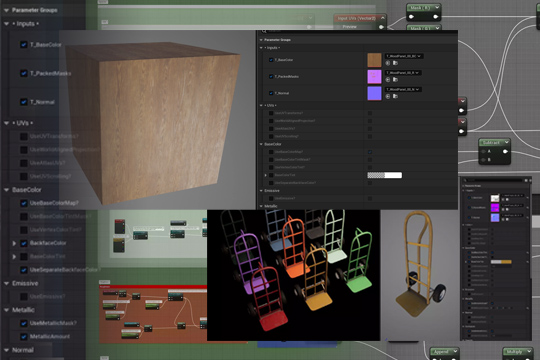Toggle UseMetallicMask? checkbox in left panel
Screen dimensions: 540x360
coord(23,323)
